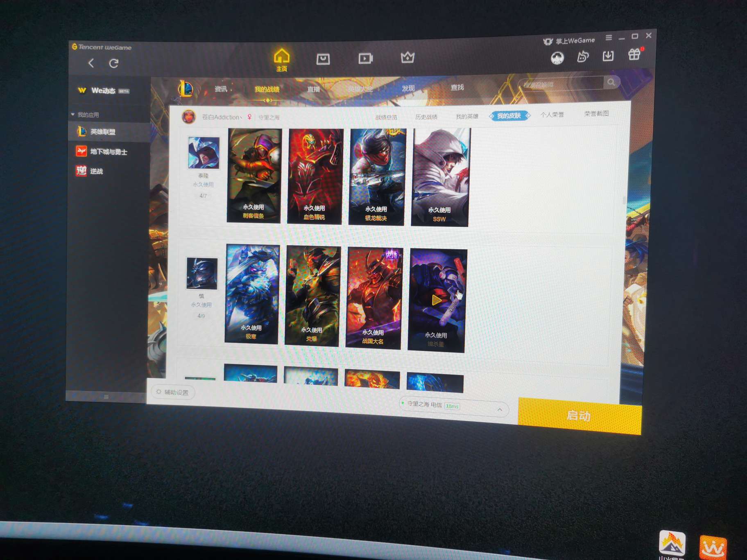Open the live video icon in top bar

click(365, 59)
